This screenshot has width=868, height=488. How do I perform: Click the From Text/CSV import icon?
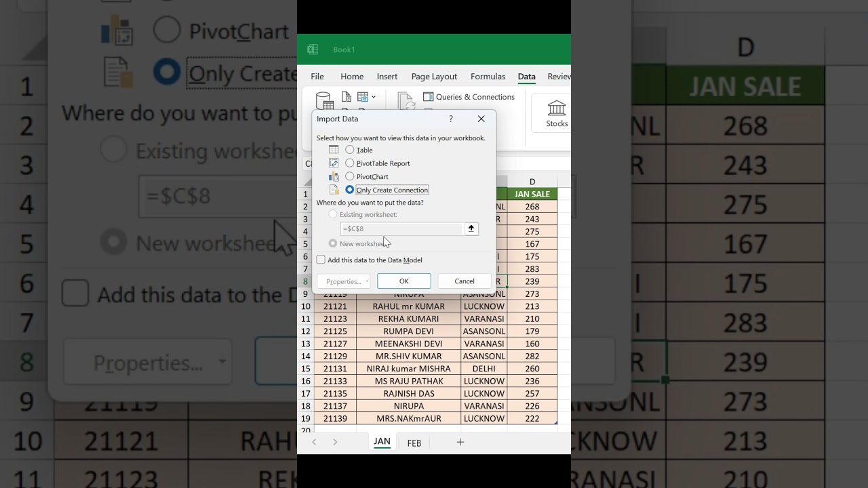point(347,97)
